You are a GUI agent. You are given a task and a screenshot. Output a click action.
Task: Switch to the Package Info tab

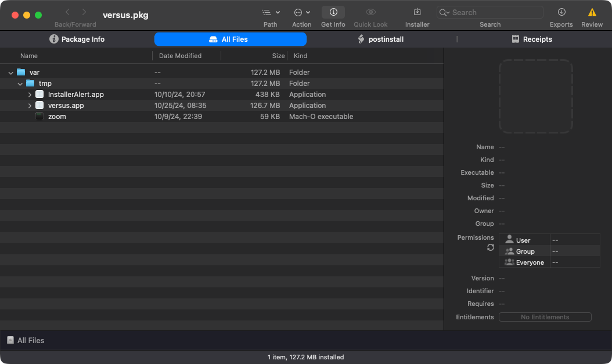(77, 39)
